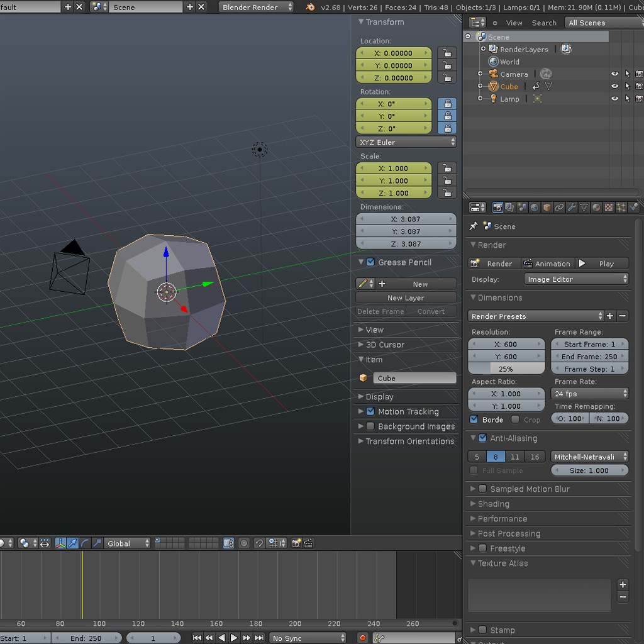Open the XYZ Euler rotation mode dropdown
The width and height of the screenshot is (644, 644).
tap(406, 142)
